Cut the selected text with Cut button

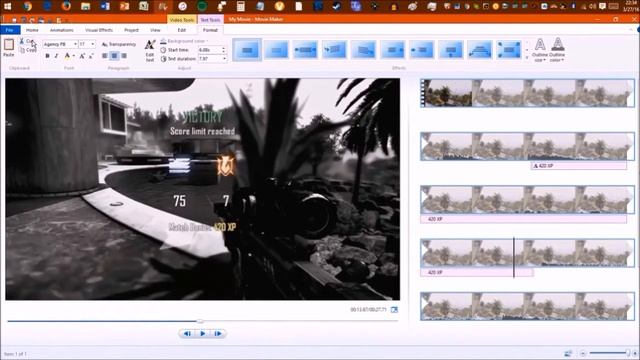pyautogui.click(x=27, y=41)
